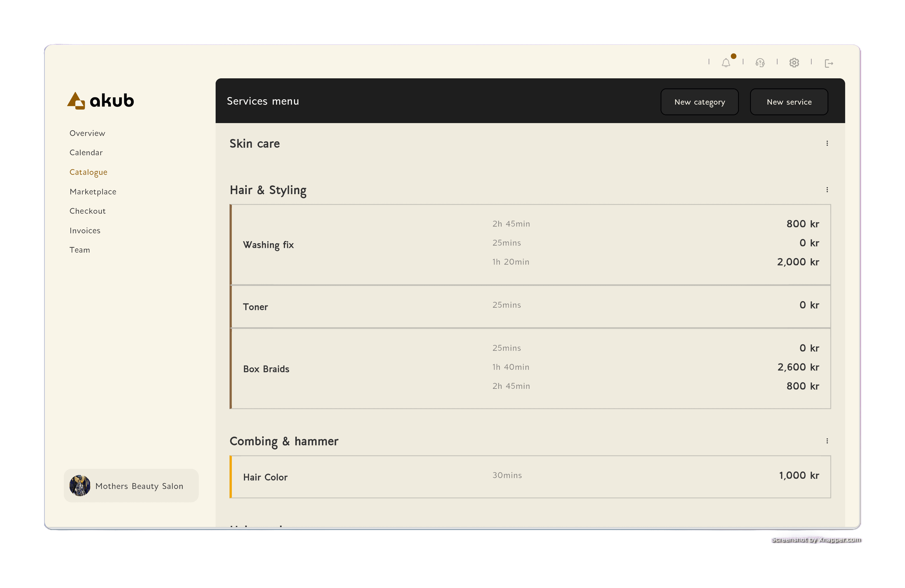
Task: Select Box Braids 1h 40min duration
Action: [x=511, y=367]
